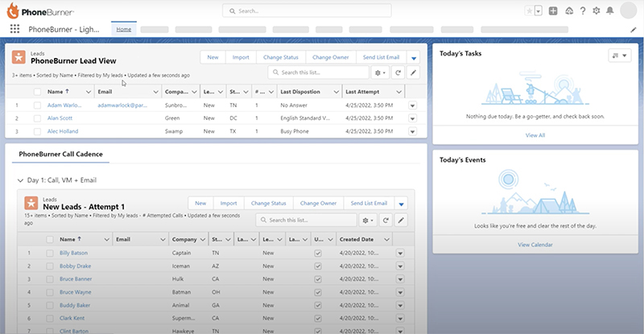644x334 pixels.
Task: Open row actions for Adam Warlock lead
Action: [x=412, y=105]
